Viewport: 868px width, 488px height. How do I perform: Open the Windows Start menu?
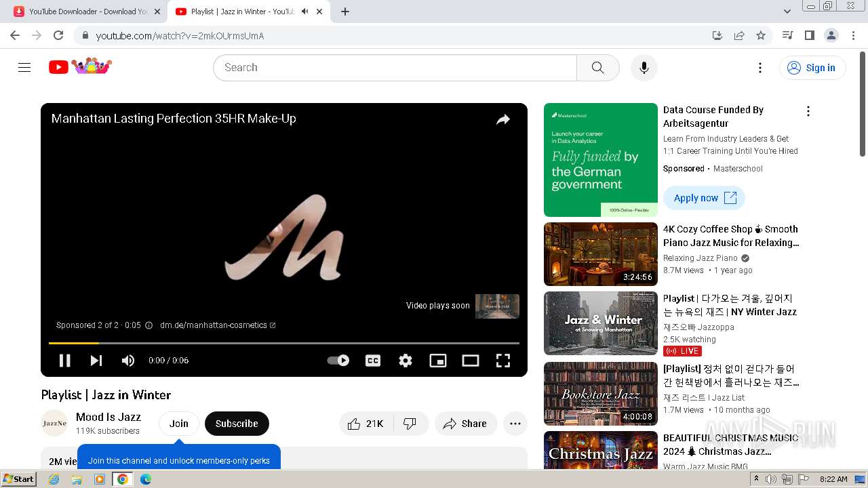tap(19, 479)
